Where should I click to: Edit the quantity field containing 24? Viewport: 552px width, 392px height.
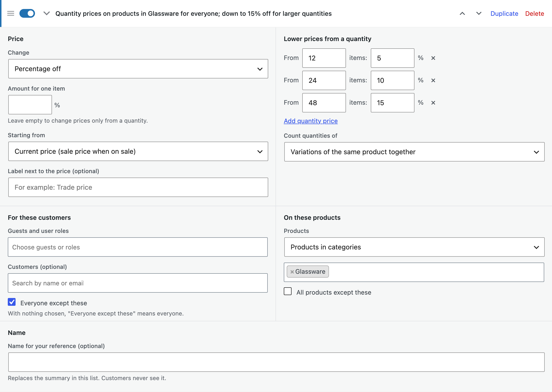[324, 80]
